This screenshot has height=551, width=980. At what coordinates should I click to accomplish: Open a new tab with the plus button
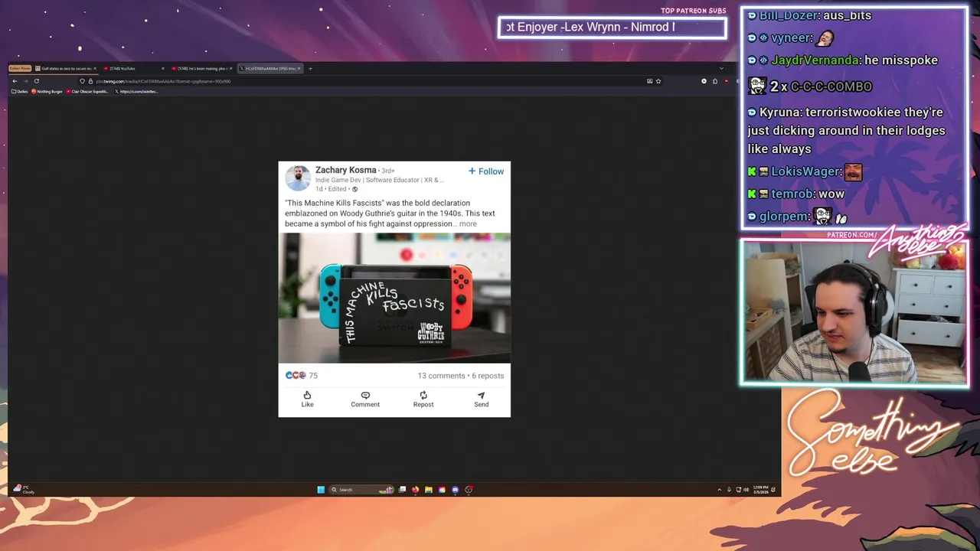coord(310,68)
